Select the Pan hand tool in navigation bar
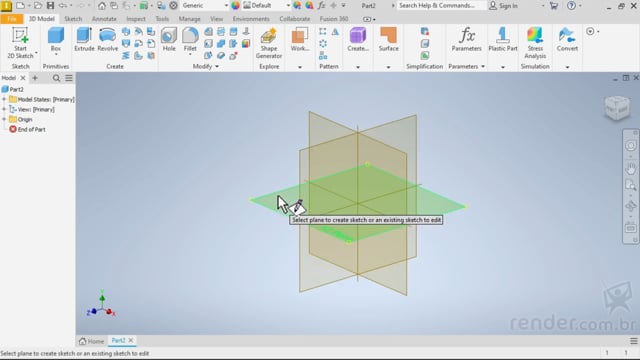The height and width of the screenshot is (360, 640). [x=631, y=168]
